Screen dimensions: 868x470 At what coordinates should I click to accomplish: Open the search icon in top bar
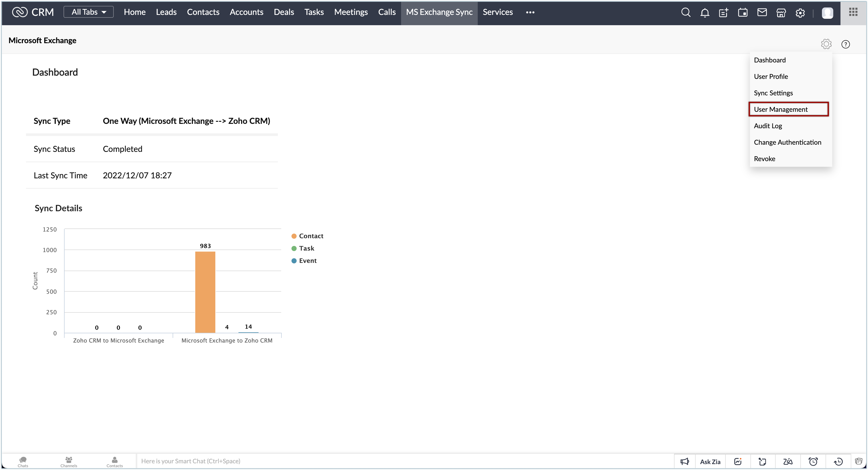(x=685, y=12)
